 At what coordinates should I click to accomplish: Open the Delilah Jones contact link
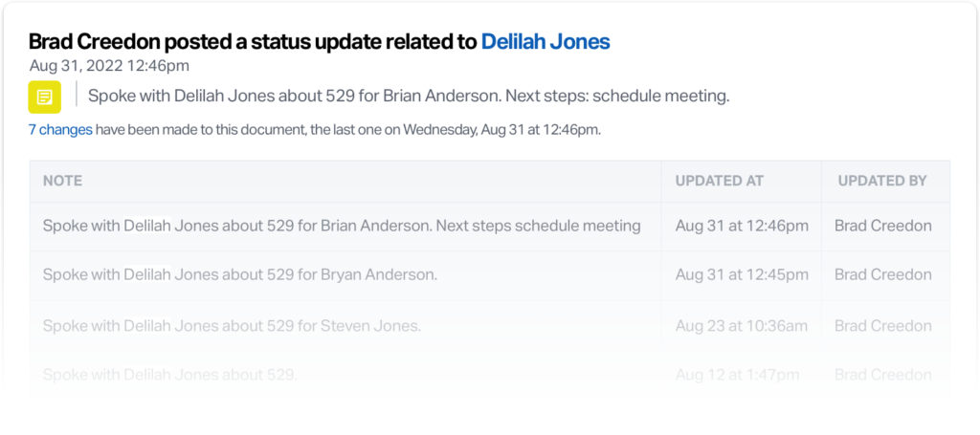(x=546, y=41)
